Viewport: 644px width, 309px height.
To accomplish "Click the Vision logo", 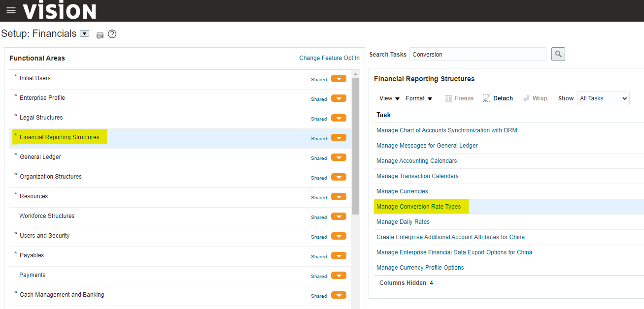I will [60, 10].
